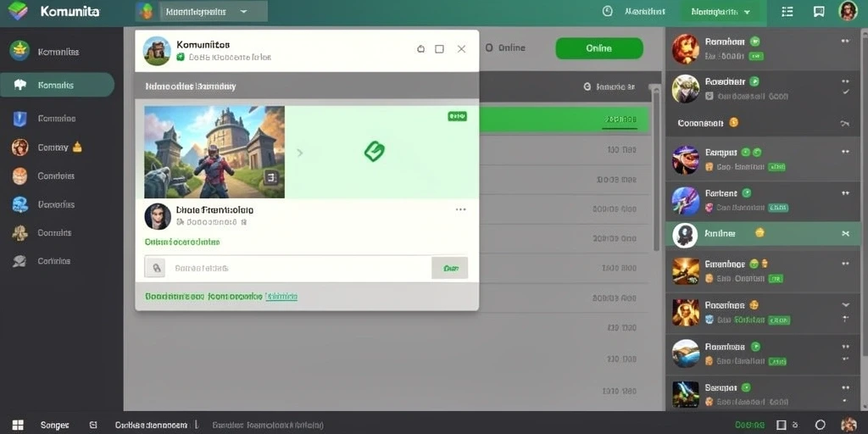Screen dimensions: 868x434
Task: Expand chevron on the golden-face avatar friend row
Action: [845, 304]
